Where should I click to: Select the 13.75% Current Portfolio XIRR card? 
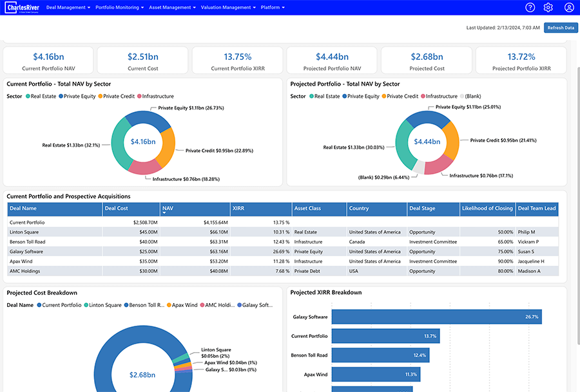click(237, 61)
